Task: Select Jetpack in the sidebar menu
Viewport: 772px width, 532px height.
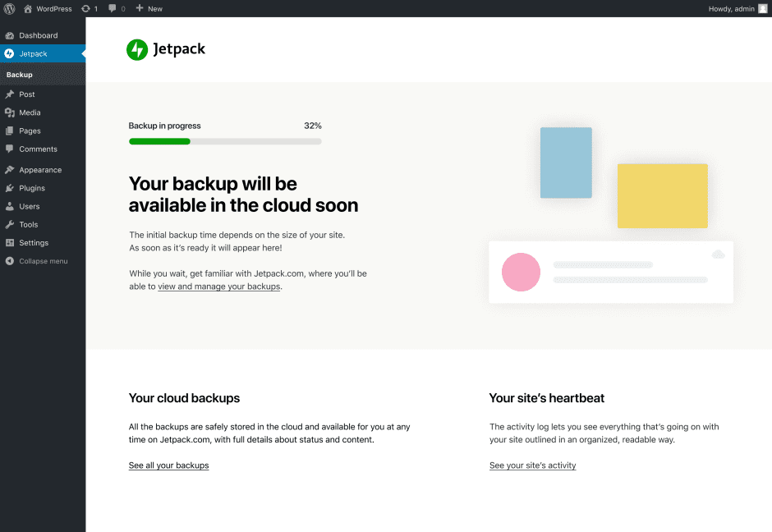Action: [43, 53]
